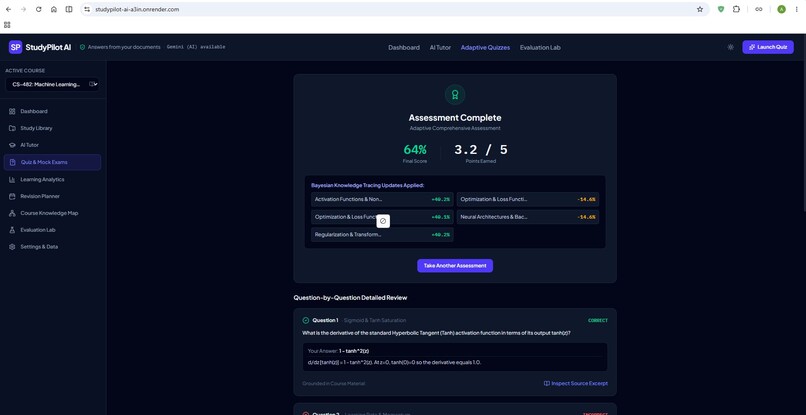
Task: Reload the page with the refresh icon
Action: coord(39,9)
